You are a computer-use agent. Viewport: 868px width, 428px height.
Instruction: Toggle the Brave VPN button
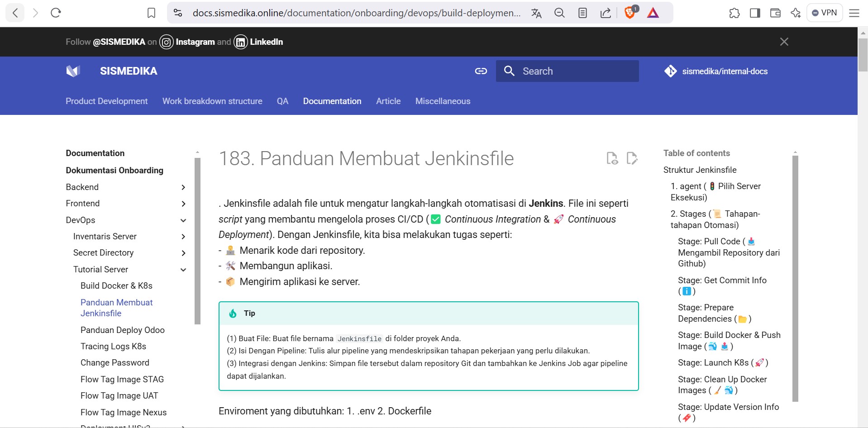(x=825, y=13)
